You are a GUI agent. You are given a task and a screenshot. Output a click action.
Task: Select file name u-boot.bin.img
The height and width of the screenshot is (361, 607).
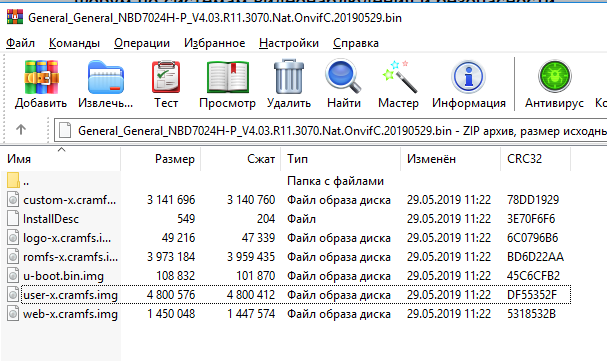point(63,276)
